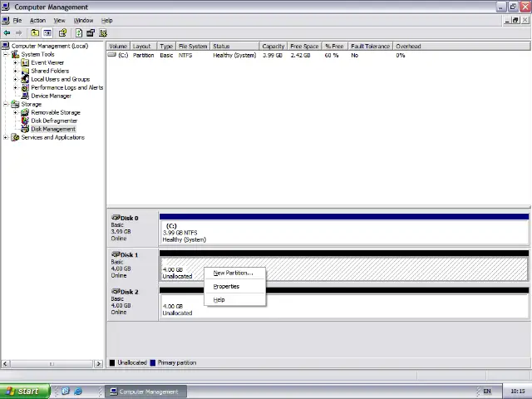This screenshot has height=399, width=532.
Task: Click the Capacity column header
Action: [x=273, y=47]
